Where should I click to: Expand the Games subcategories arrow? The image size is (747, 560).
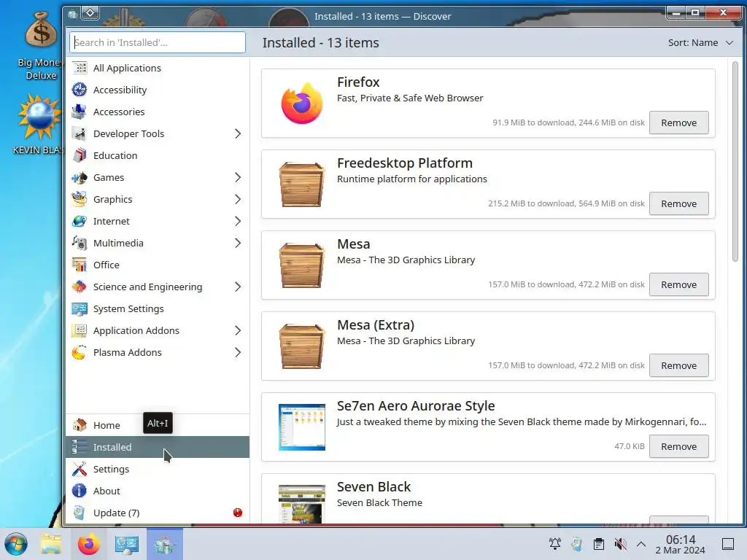238,178
